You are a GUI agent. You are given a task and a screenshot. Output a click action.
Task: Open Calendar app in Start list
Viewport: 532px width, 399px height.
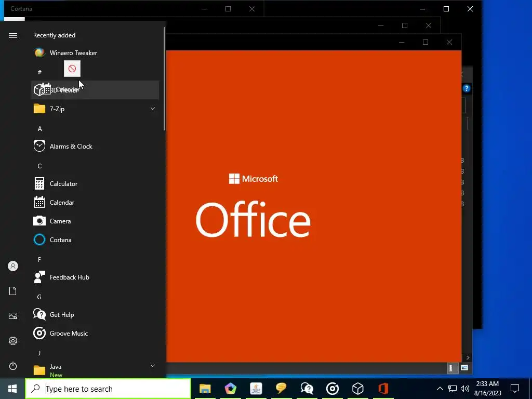(95, 202)
